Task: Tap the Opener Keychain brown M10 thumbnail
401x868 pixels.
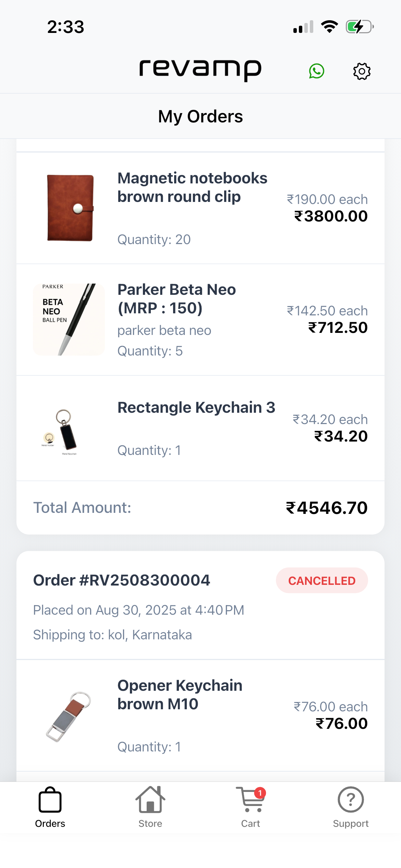Action: [x=68, y=716]
